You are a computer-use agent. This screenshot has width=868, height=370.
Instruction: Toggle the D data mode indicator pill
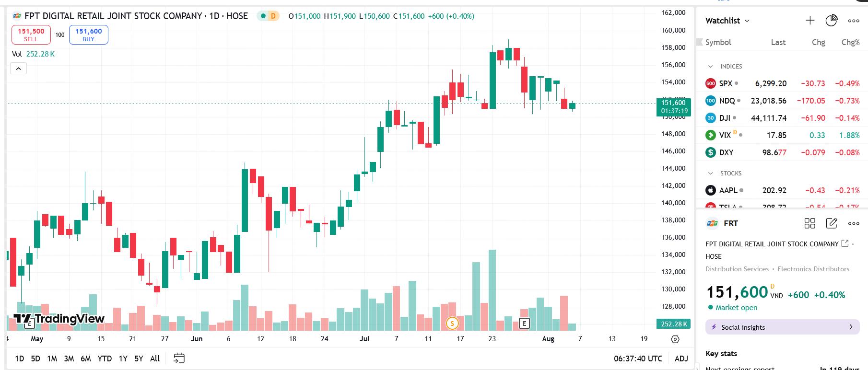click(x=268, y=16)
